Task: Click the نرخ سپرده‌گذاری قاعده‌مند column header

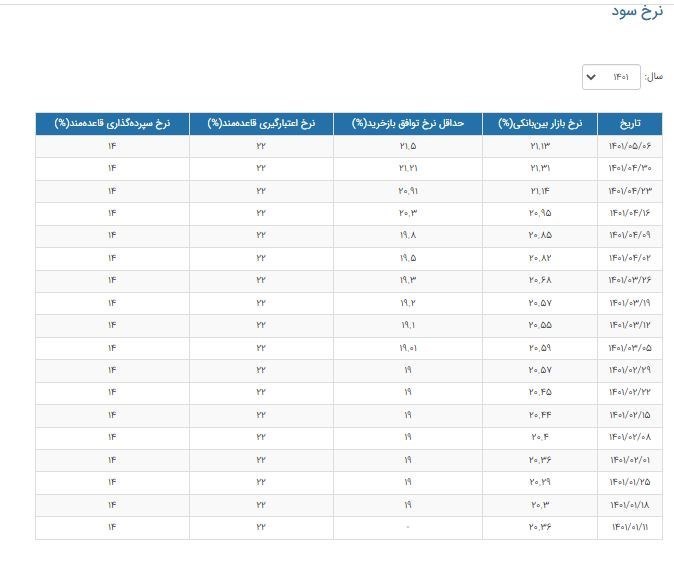Action: tap(112, 124)
